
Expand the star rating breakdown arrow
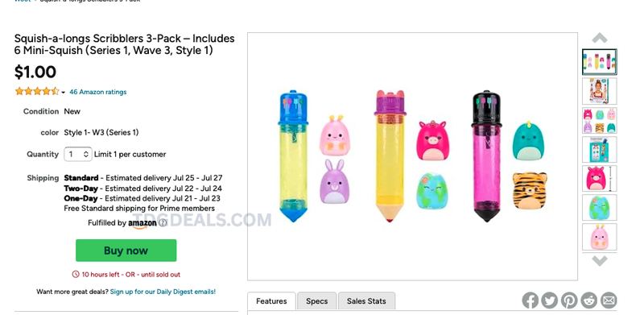64,93
